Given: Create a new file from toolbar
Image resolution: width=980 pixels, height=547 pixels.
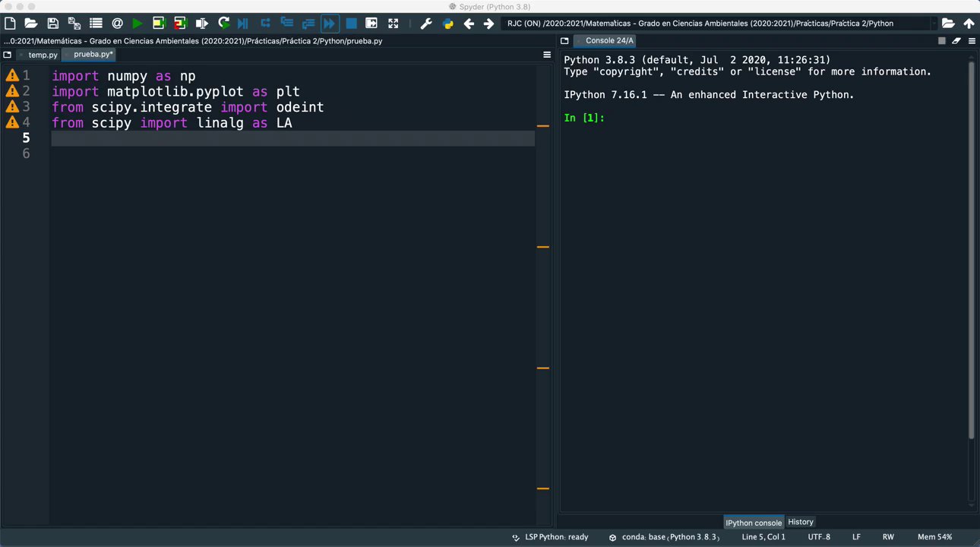Looking at the screenshot, I should tap(10, 24).
